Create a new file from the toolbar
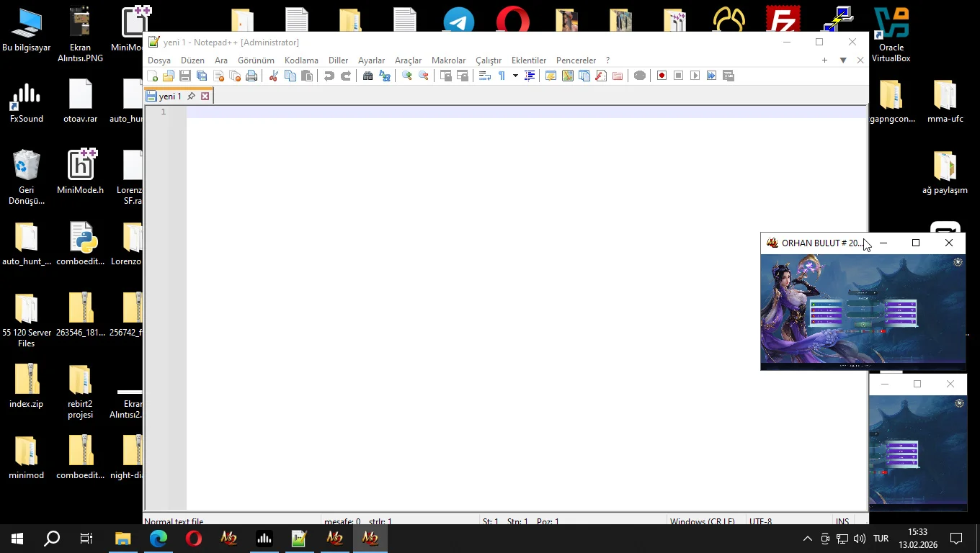This screenshot has width=980, height=553. click(152, 76)
